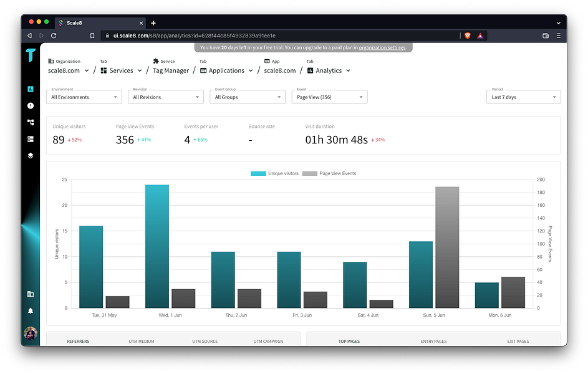This screenshot has height=374, width=588.
Task: Switch to the EXIT PAGES tab
Action: point(518,342)
